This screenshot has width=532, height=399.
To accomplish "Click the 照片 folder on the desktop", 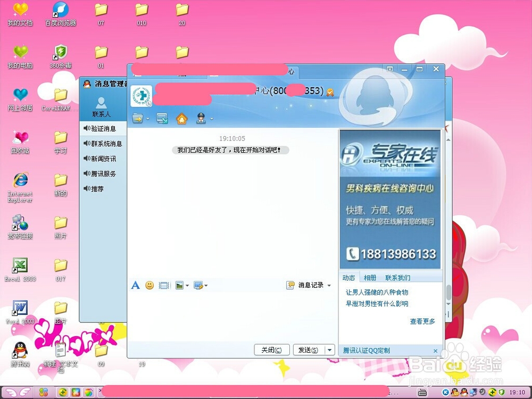I will coord(61,227).
